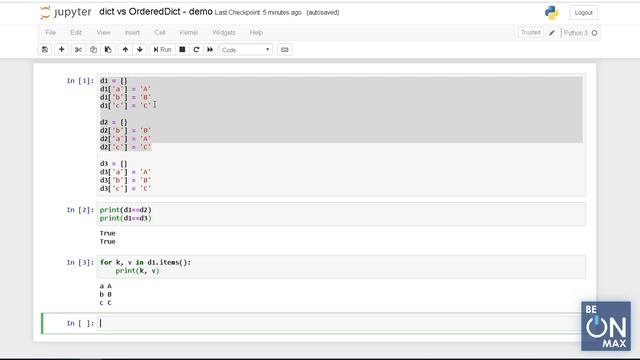Click into the empty input cell at the bottom

click(x=341, y=323)
